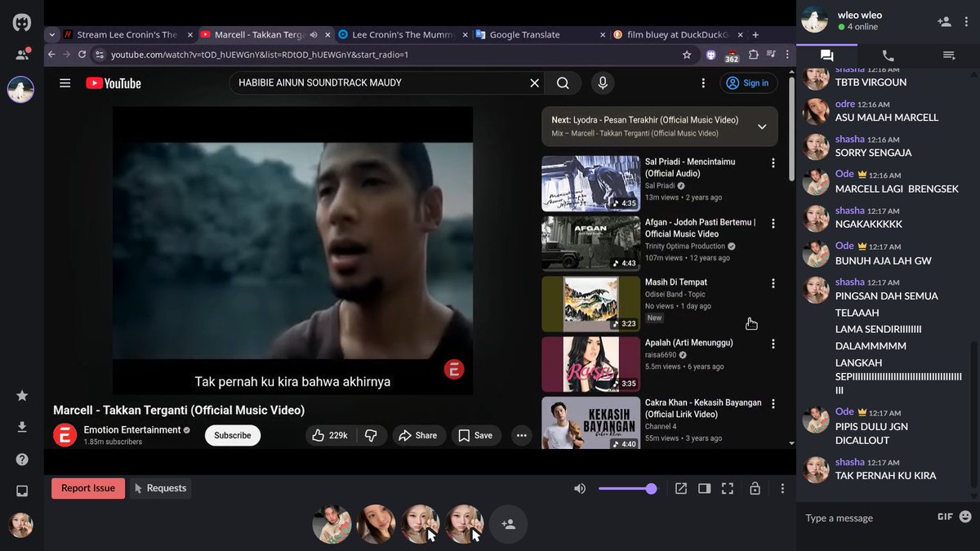Open options for Cakra Khan Kekasih Bayangan
Viewport: 980px width, 551px height.
point(773,404)
